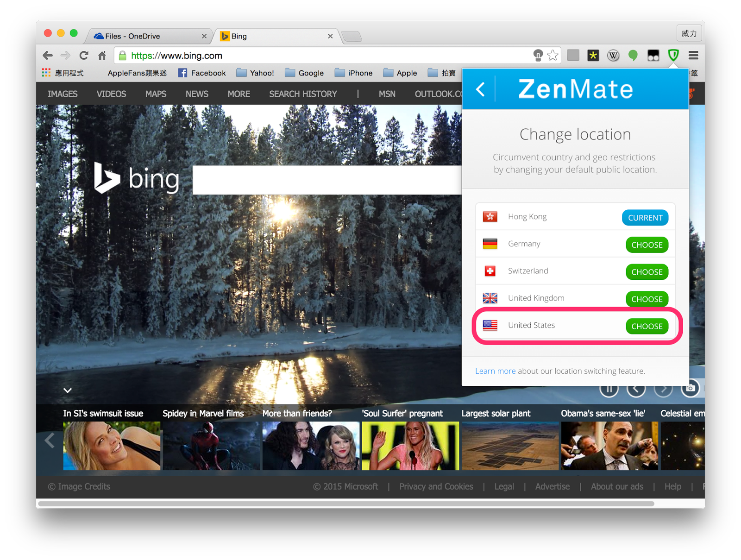741x560 pixels.
Task: Click the horizontal page scrollbar
Action: pos(346,503)
